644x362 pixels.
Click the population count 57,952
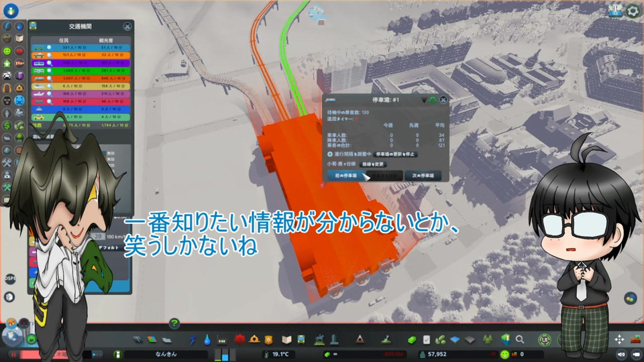tap(437, 354)
